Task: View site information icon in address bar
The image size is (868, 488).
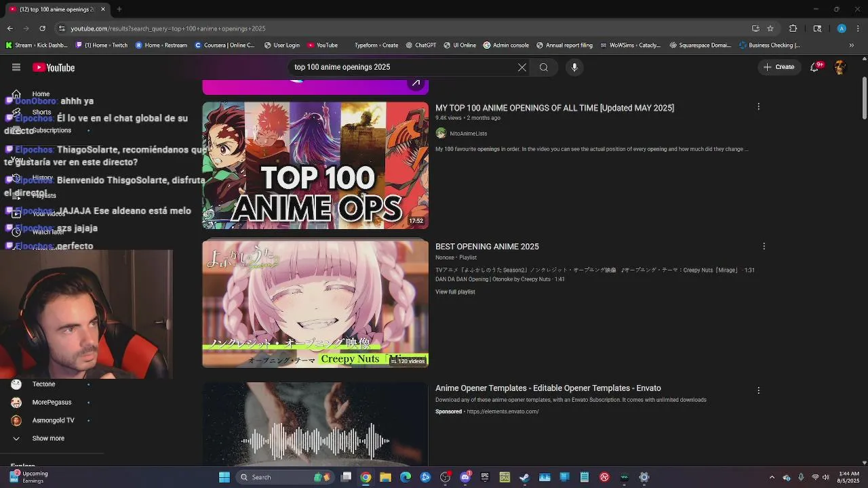Action: (62, 28)
